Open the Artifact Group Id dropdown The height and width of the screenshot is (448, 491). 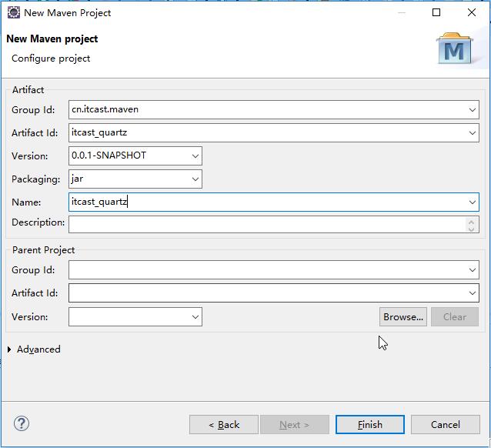(x=473, y=110)
